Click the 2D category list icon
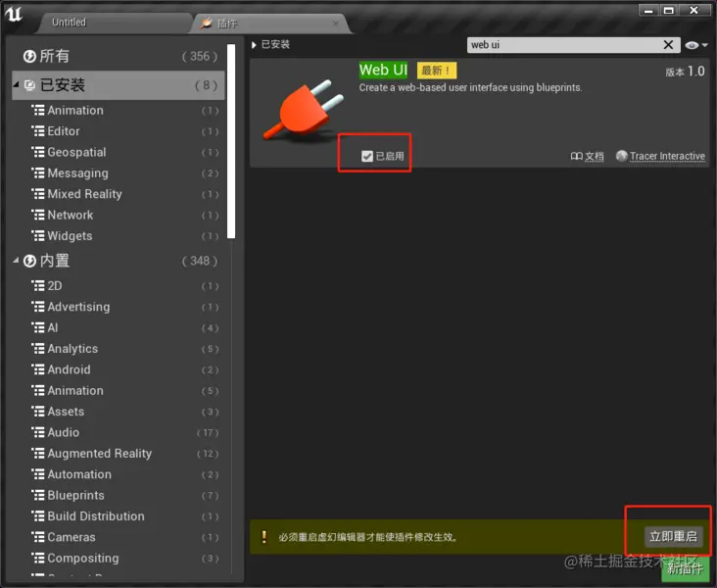This screenshot has height=588, width=717. (38, 286)
